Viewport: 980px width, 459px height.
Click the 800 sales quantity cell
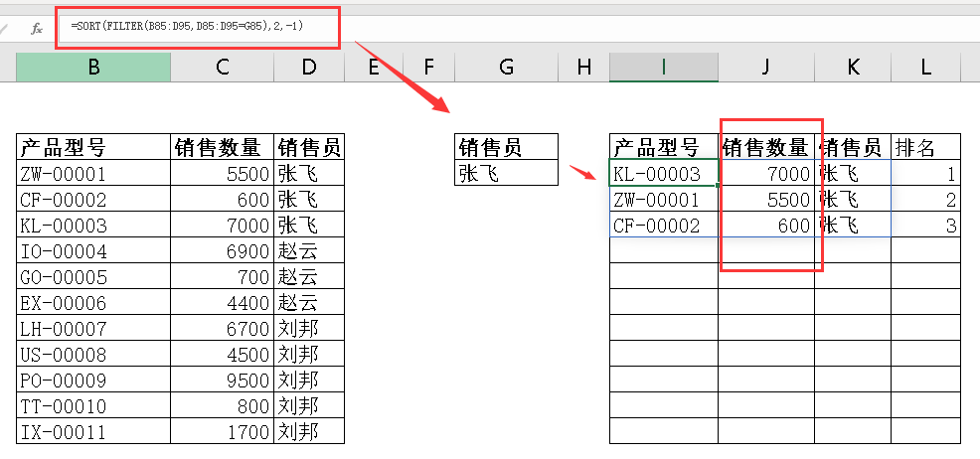(x=223, y=405)
